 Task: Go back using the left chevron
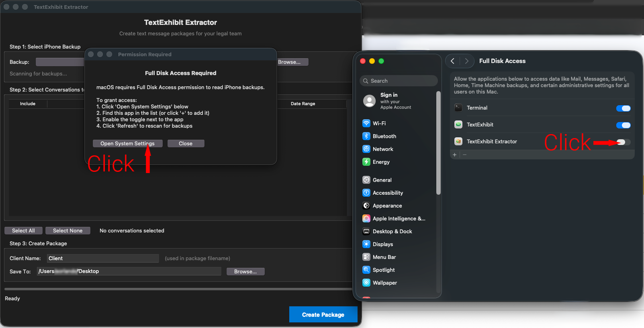coord(453,61)
